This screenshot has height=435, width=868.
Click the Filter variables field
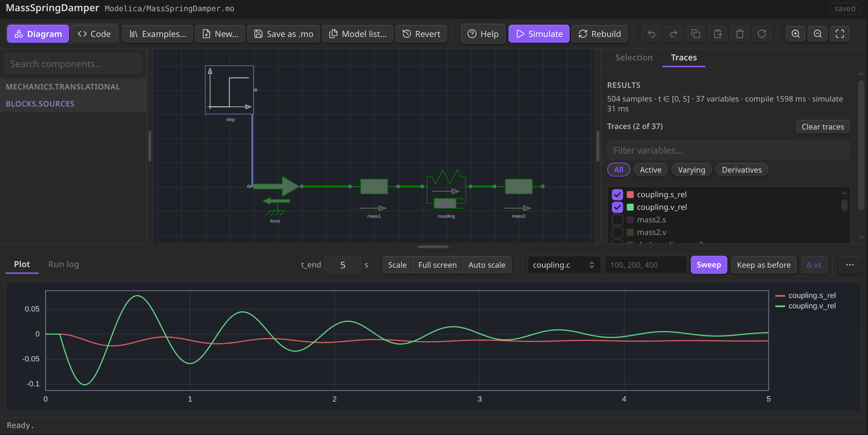(x=729, y=150)
